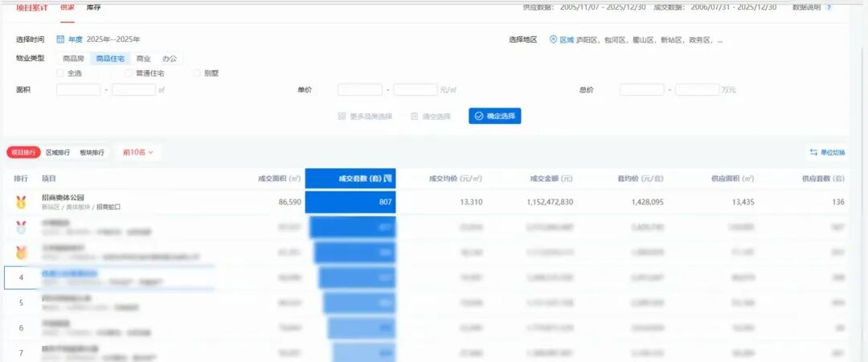Switch to 区域排行 ranking
868x362 pixels.
click(x=58, y=152)
